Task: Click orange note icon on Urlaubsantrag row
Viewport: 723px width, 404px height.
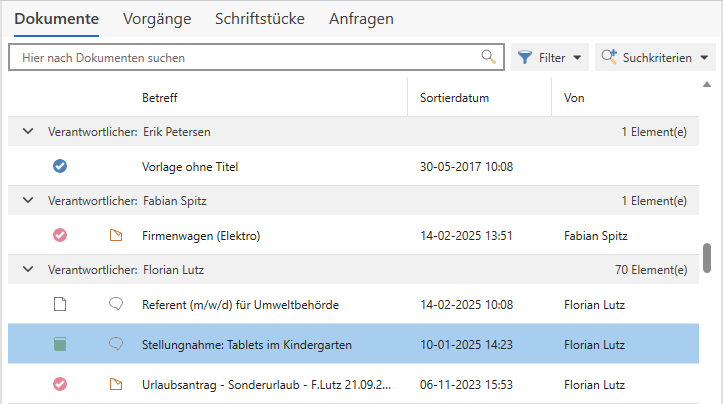Action: coord(115,384)
